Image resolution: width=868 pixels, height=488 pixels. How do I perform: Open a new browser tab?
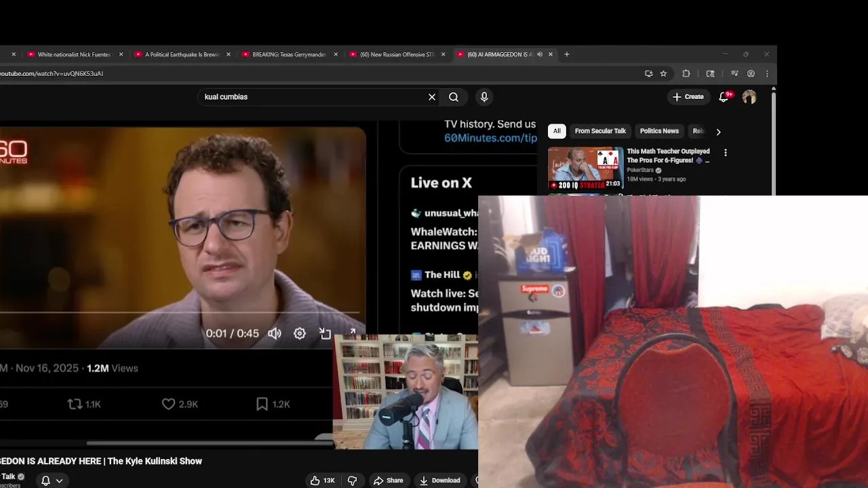567,54
